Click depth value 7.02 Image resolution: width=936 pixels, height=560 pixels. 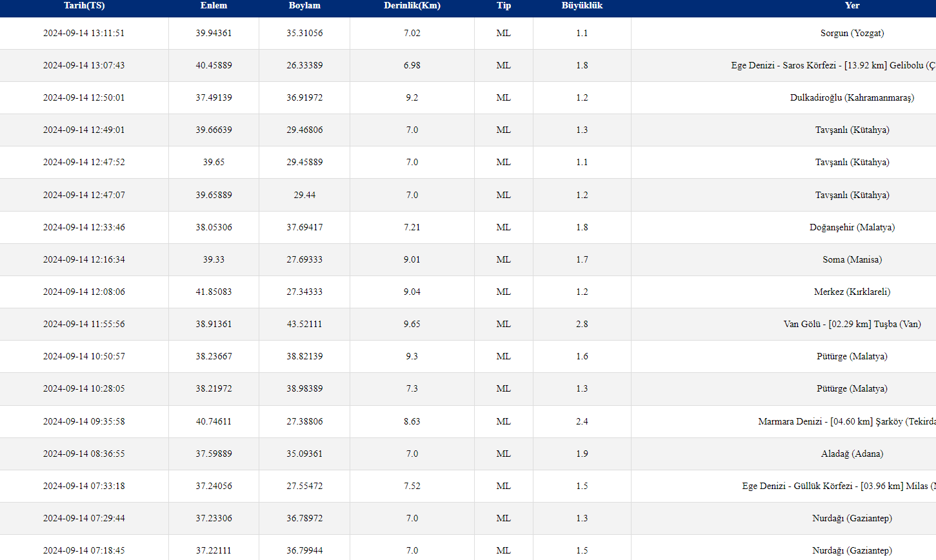coord(412,33)
